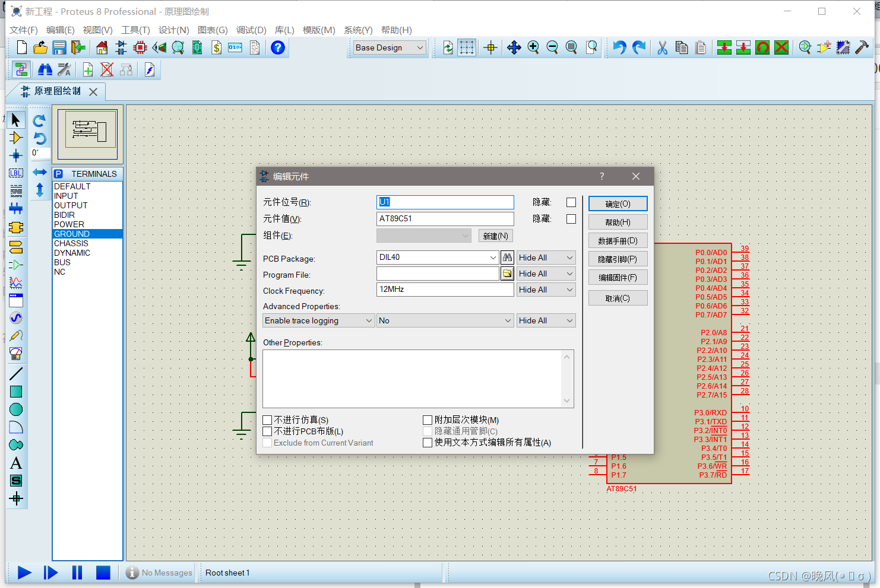Click 新建(N) button
Viewport: 880px width, 588px height.
click(496, 236)
